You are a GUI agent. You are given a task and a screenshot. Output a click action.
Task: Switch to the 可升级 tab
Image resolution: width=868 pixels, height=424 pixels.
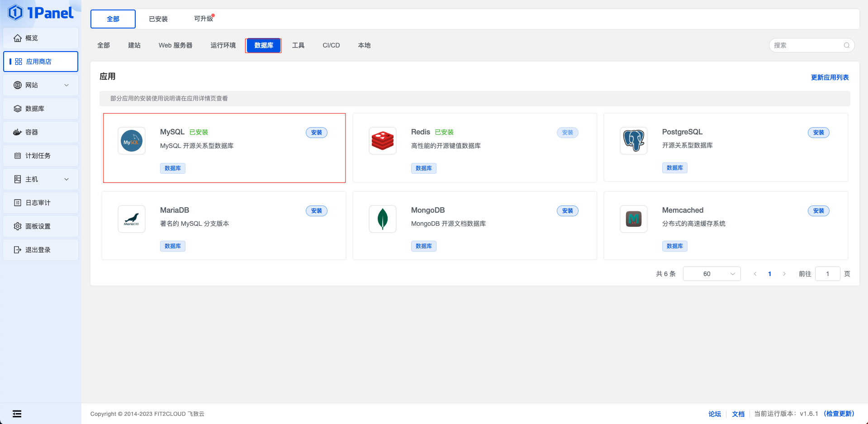pyautogui.click(x=204, y=19)
